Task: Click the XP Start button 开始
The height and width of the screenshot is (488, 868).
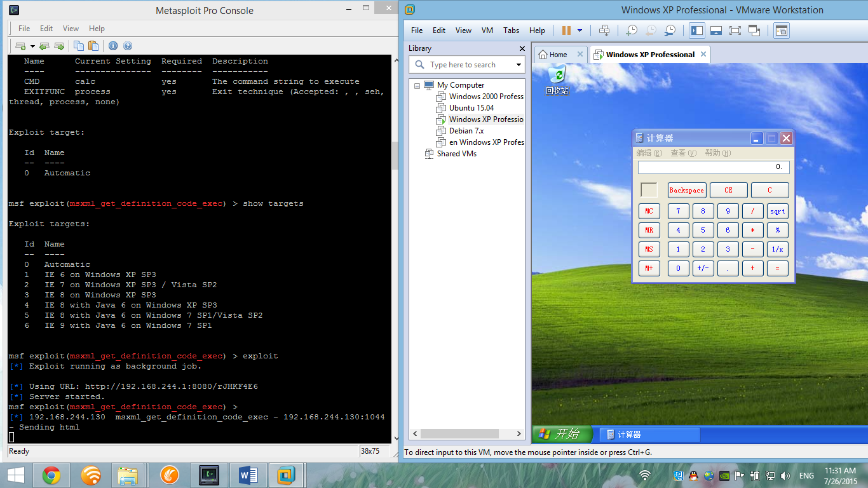Action: (562, 435)
